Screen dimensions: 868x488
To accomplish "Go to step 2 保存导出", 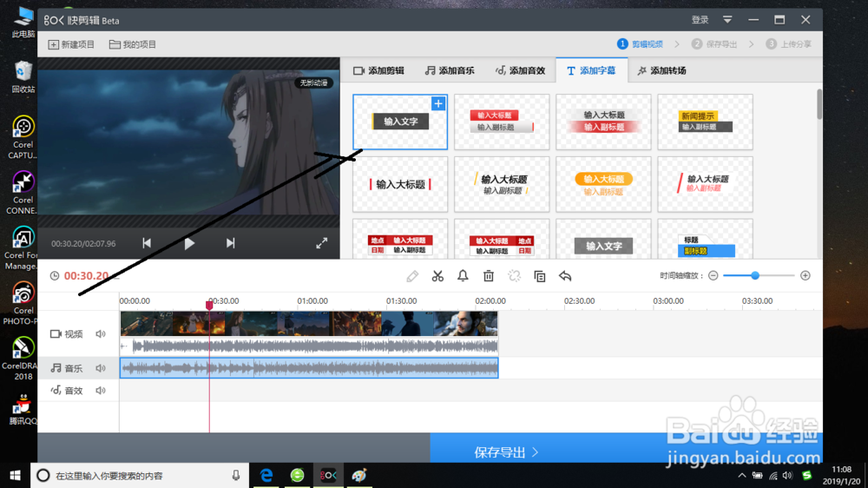I will (714, 44).
